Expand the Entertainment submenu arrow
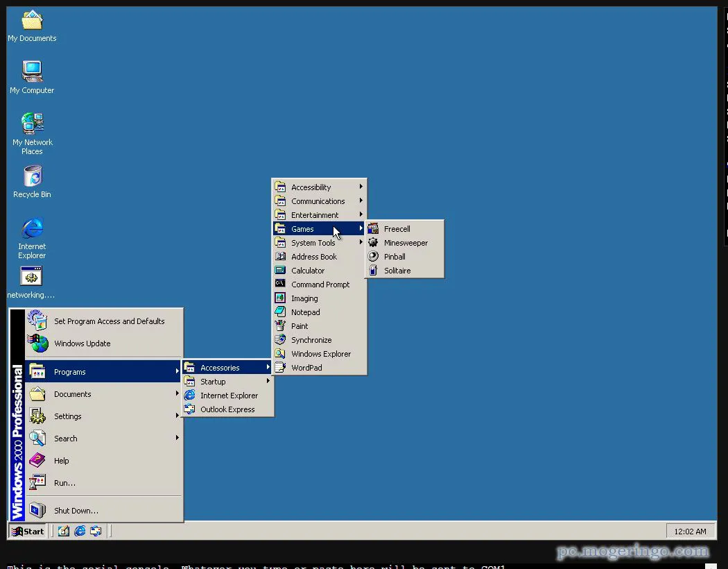This screenshot has height=569, width=728. tap(361, 214)
